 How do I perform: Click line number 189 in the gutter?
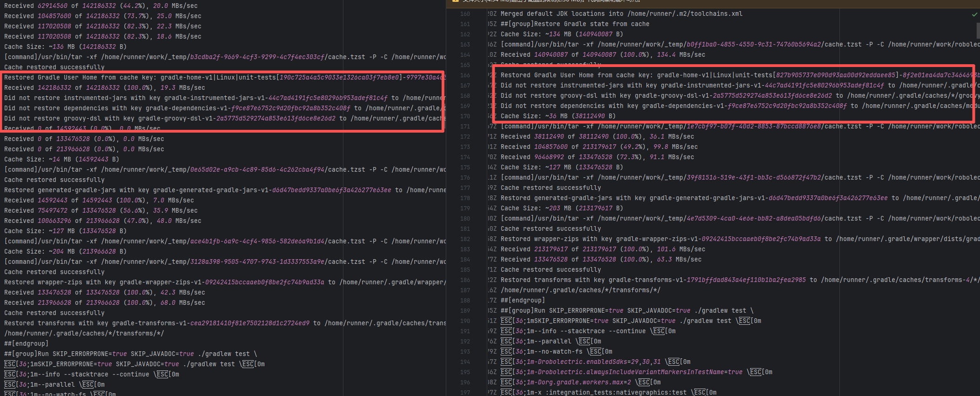tap(464, 311)
